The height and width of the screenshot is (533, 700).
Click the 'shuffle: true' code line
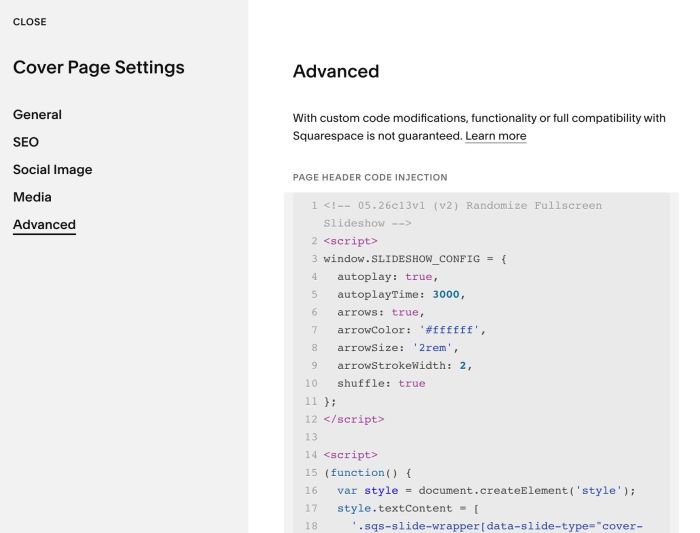tap(381, 383)
